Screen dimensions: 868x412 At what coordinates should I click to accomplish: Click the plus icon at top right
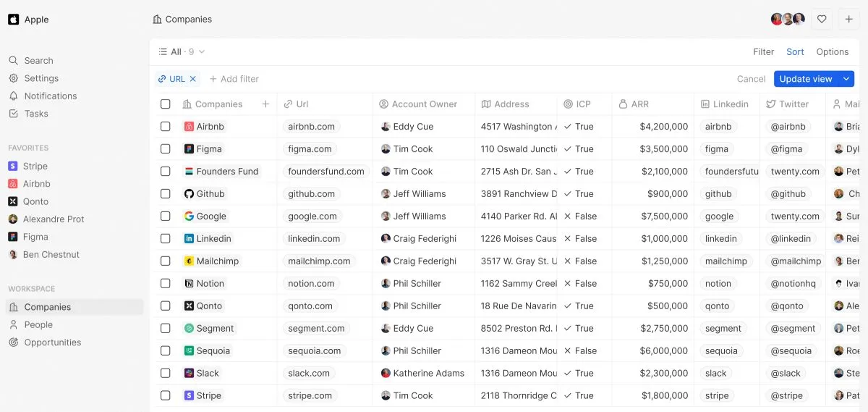(x=849, y=20)
